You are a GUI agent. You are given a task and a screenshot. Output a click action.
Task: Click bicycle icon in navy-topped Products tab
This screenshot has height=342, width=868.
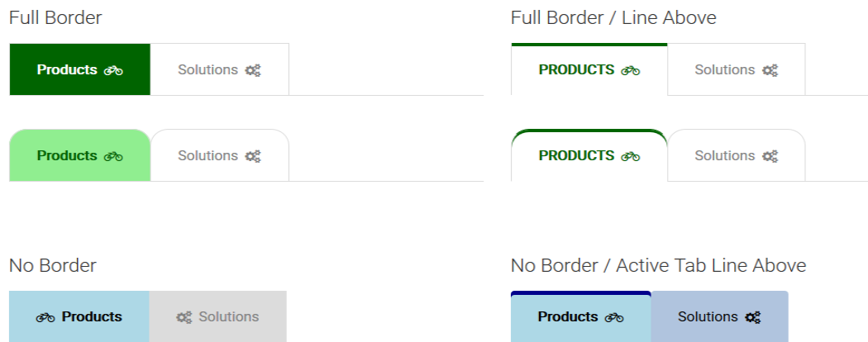click(614, 317)
